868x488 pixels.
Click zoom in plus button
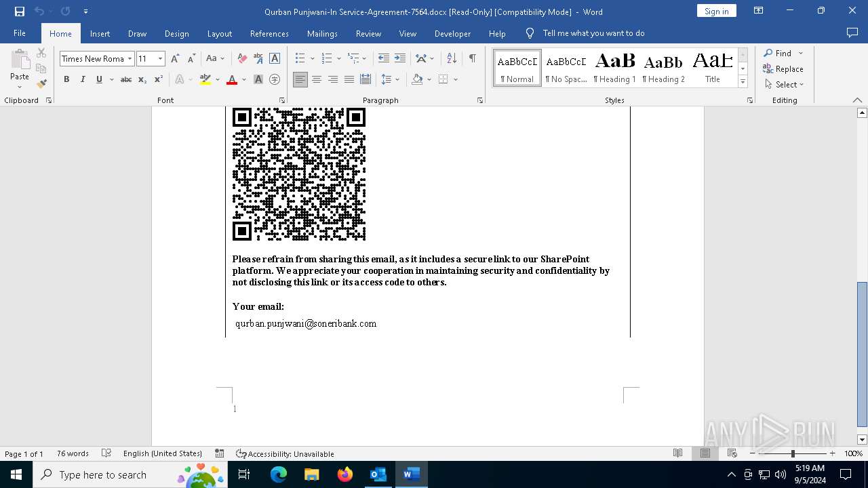[832, 453]
